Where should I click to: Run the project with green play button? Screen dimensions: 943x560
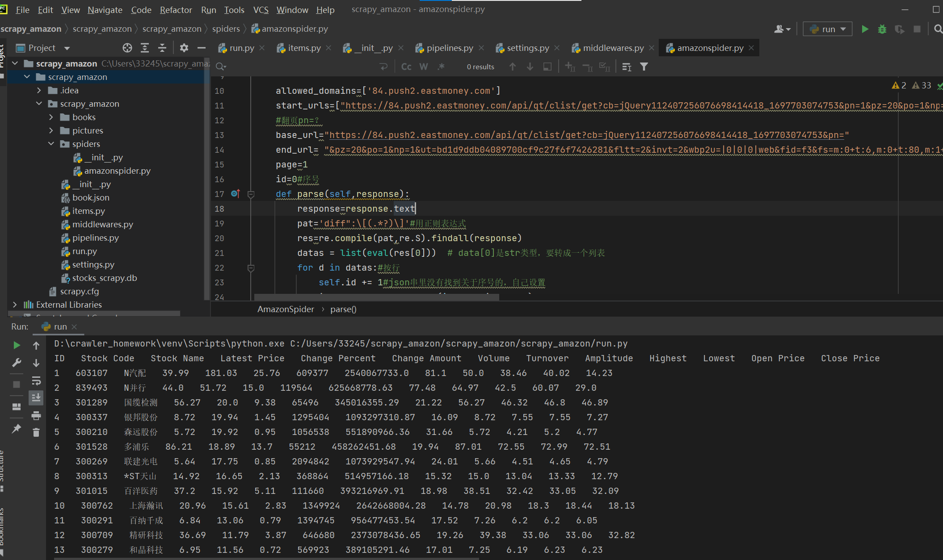[865, 29]
